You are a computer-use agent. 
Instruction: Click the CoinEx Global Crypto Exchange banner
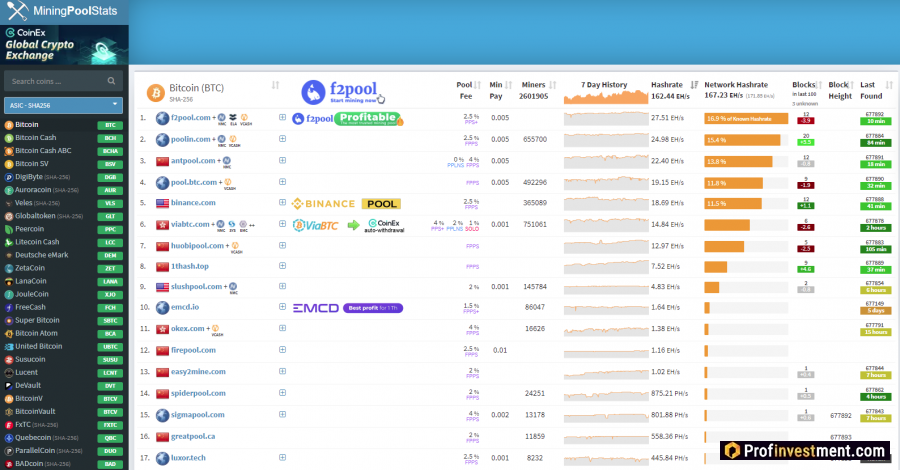[x=64, y=45]
